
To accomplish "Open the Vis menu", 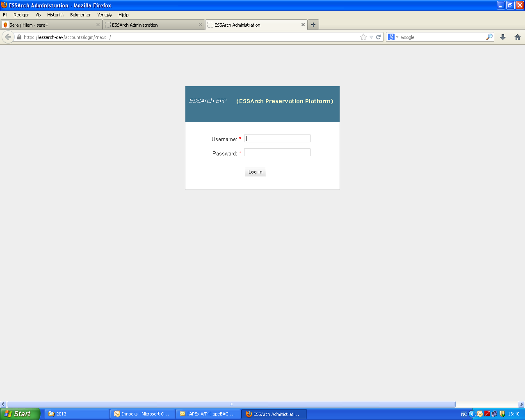I will [38, 15].
